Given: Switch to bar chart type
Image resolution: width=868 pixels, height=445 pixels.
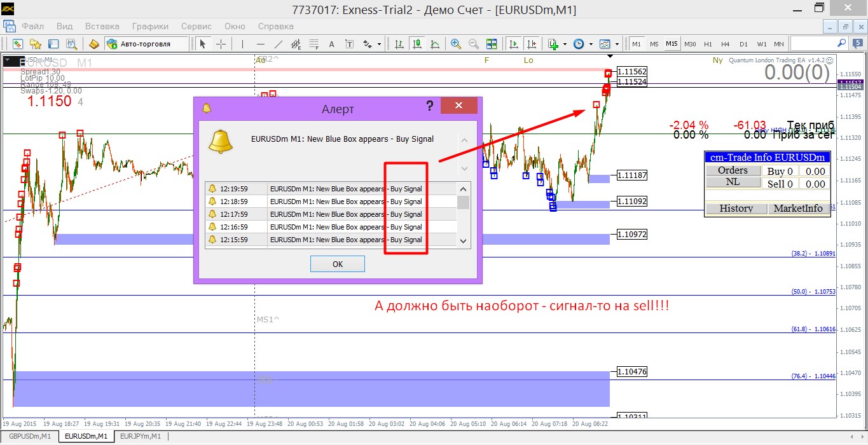Looking at the screenshot, I should click(x=399, y=44).
